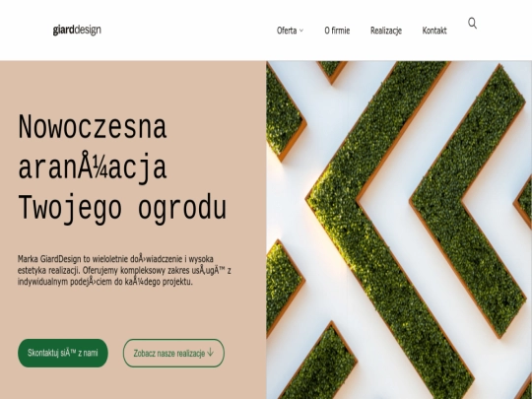Click the giarddesign logo
Viewport: 532px width, 399px height.
point(77,30)
